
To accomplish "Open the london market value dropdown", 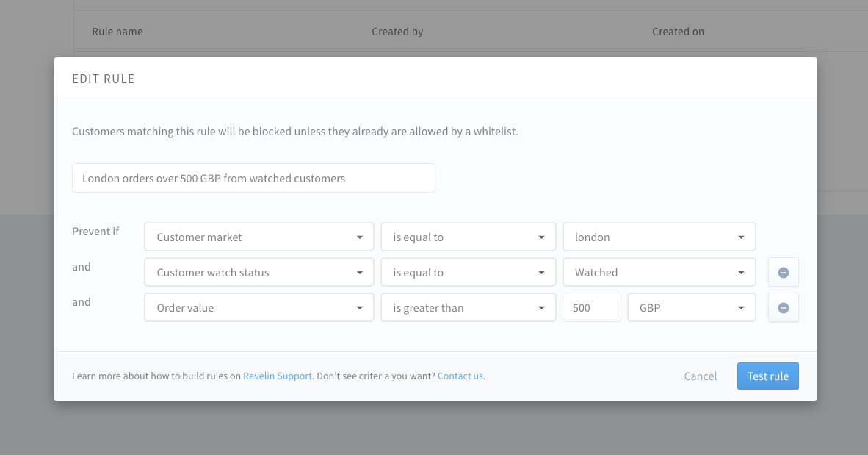I will pos(659,237).
